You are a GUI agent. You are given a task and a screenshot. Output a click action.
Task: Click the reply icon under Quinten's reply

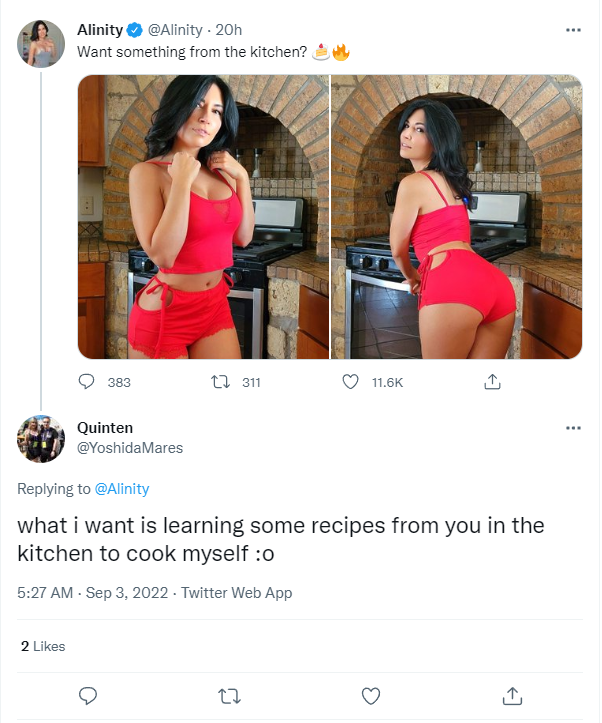[88, 696]
